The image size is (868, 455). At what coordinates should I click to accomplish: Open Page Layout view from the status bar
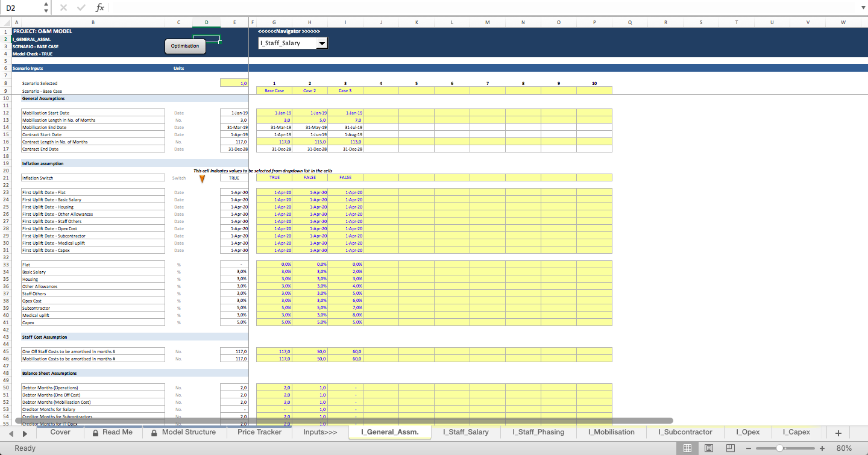click(x=708, y=448)
